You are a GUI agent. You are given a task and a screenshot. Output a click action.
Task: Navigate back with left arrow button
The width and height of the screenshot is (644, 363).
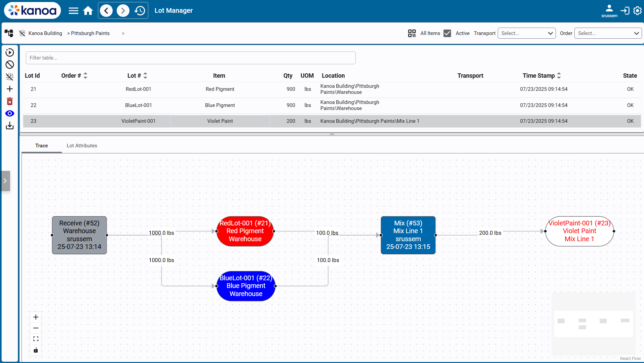[106, 11]
